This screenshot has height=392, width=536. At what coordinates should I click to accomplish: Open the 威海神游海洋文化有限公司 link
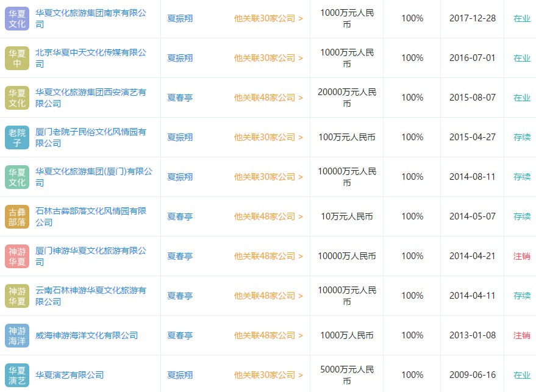(x=87, y=335)
